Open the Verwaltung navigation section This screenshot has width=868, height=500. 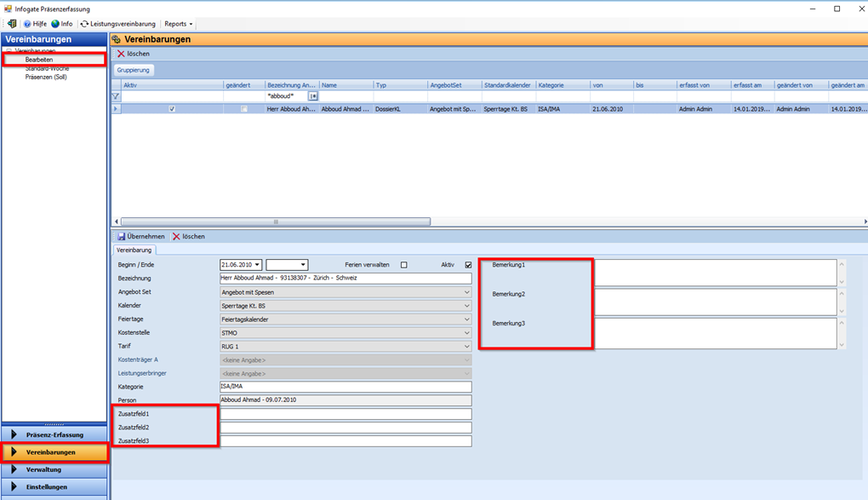point(54,469)
